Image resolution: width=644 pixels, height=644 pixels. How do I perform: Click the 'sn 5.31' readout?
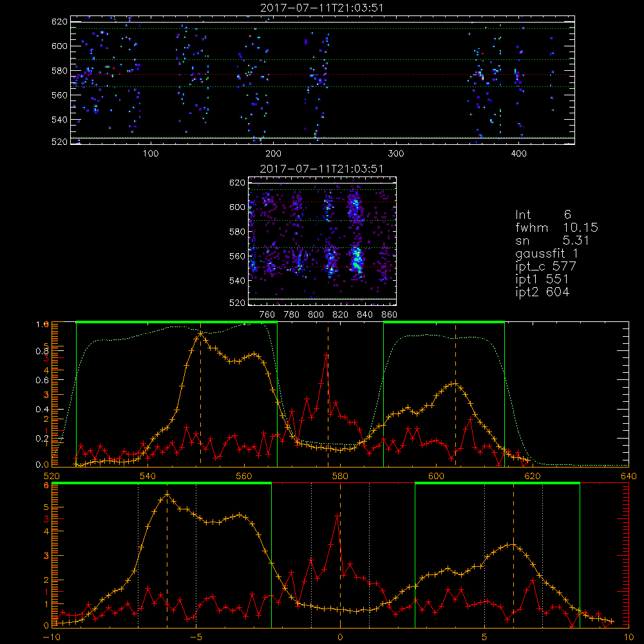553,240
